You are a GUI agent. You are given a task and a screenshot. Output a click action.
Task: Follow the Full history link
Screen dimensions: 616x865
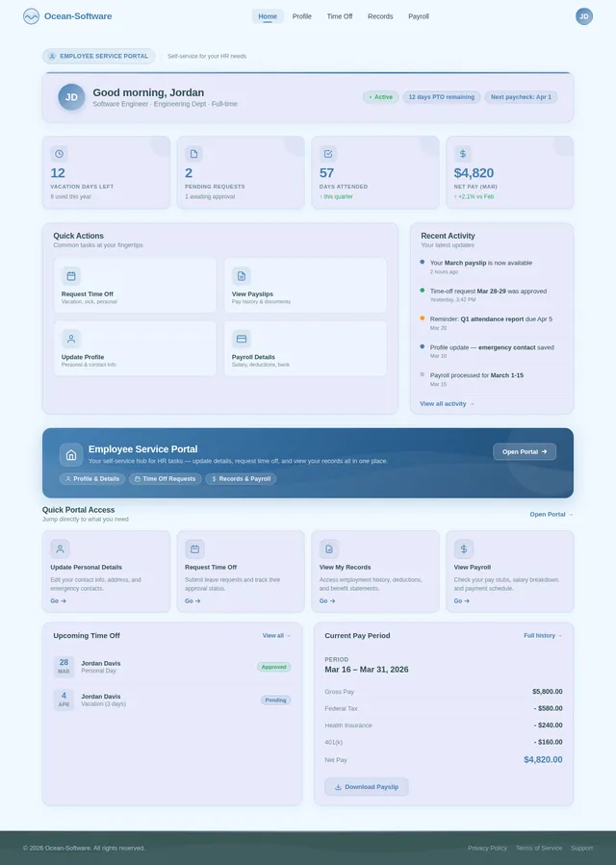(543, 636)
